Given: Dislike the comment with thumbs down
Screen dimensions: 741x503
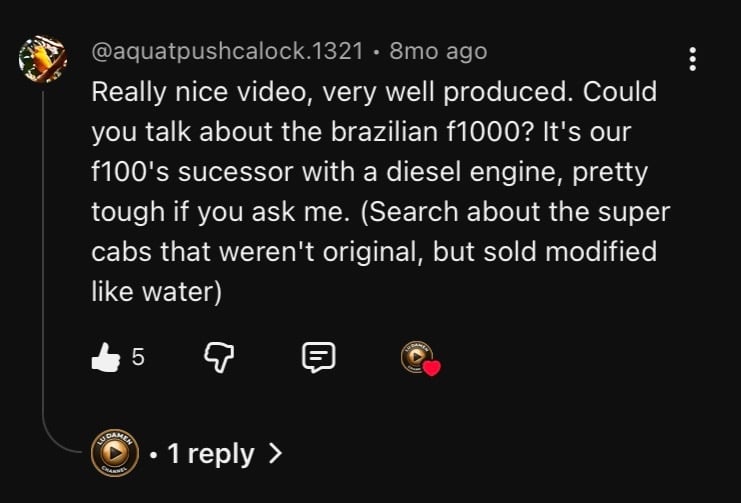Looking at the screenshot, I should pos(218,356).
